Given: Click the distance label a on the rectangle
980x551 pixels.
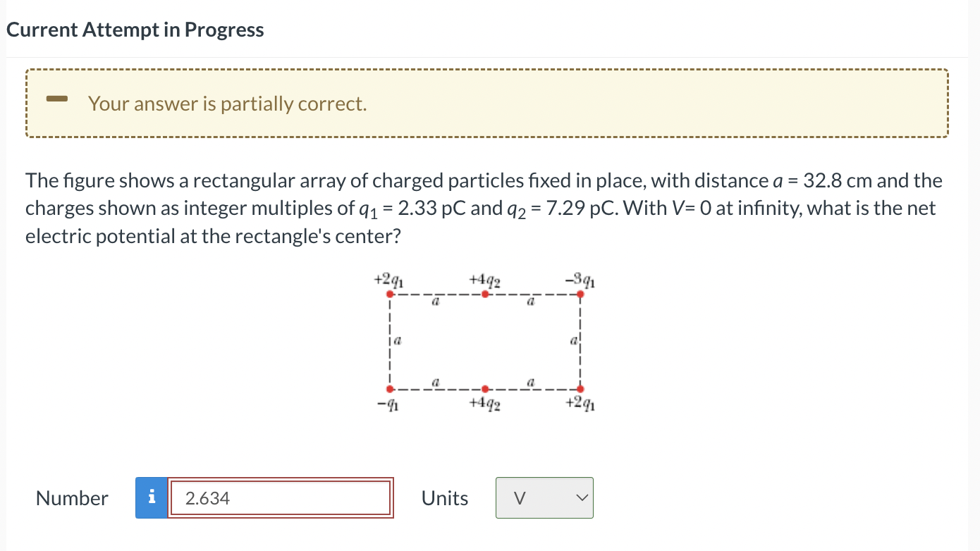Looking at the screenshot, I should 435,302.
